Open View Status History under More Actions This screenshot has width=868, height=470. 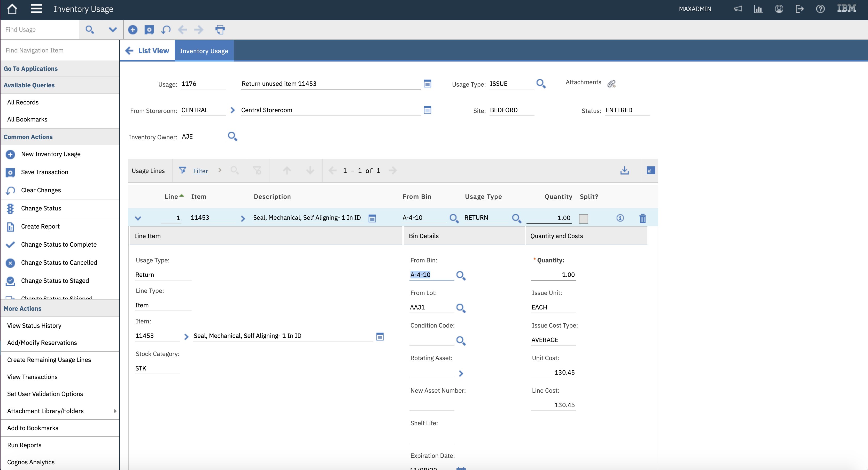point(34,325)
